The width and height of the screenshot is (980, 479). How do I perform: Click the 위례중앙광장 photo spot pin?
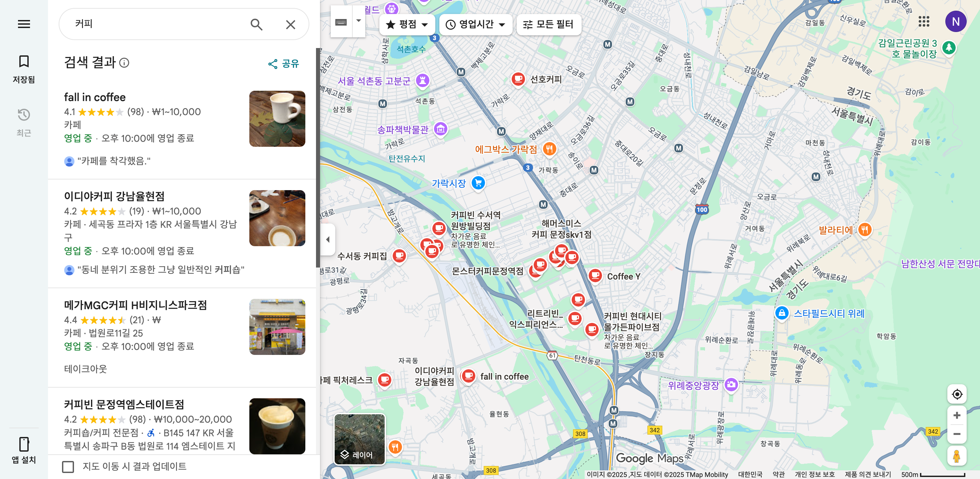pyautogui.click(x=731, y=385)
